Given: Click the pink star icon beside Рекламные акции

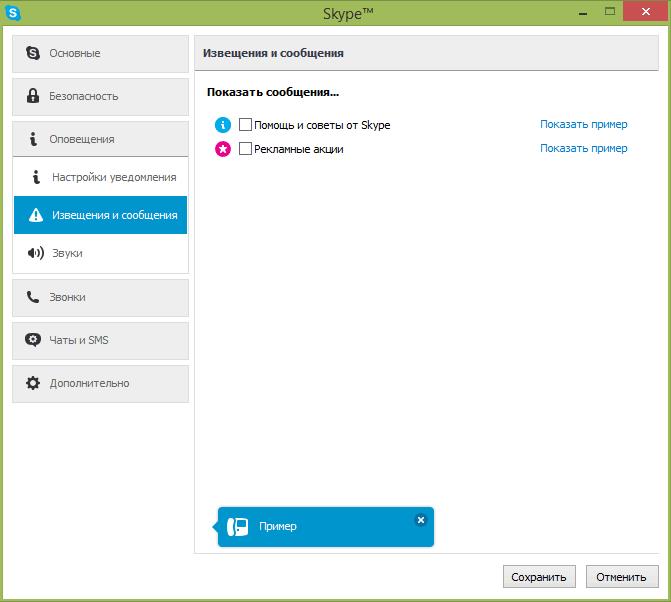Looking at the screenshot, I should coord(223,149).
